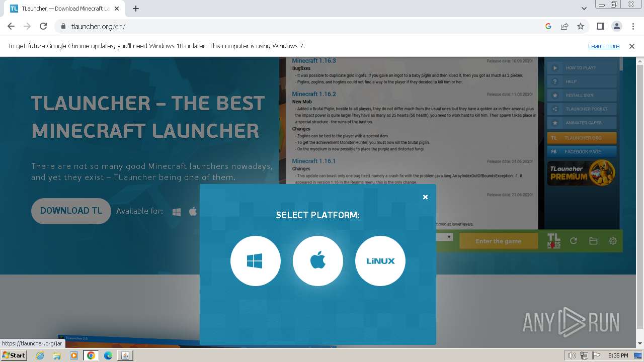This screenshot has height=362, width=644.
Task: Click the small Apple icon beside Available for
Action: click(193, 211)
